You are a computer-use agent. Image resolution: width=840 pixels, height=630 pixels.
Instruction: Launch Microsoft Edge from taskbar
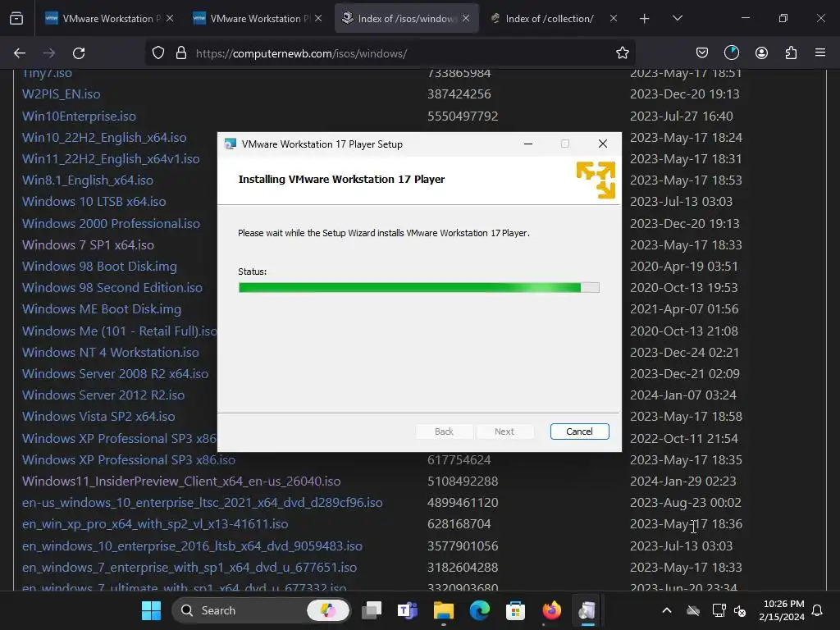[479, 610]
